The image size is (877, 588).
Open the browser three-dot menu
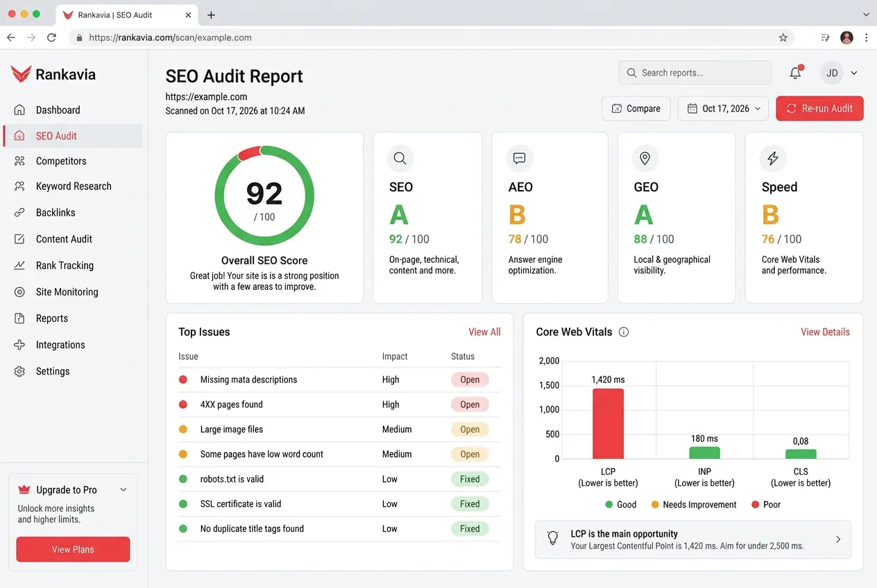867,37
